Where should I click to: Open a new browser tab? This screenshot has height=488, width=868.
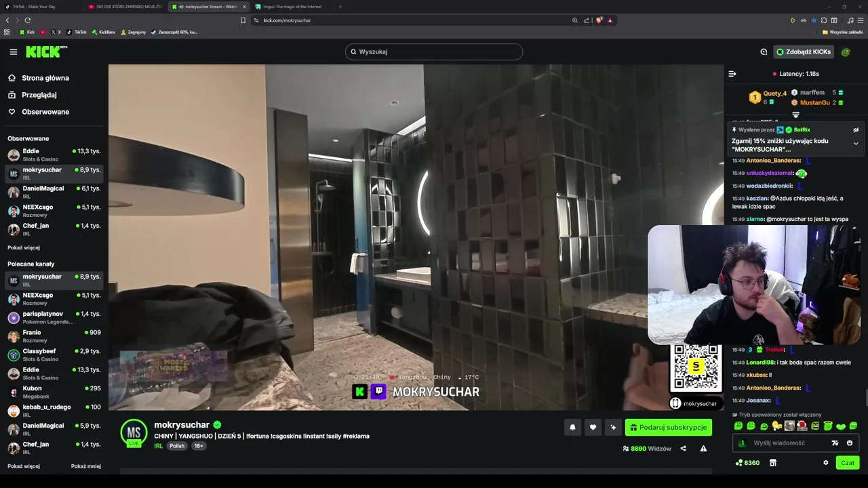[340, 7]
